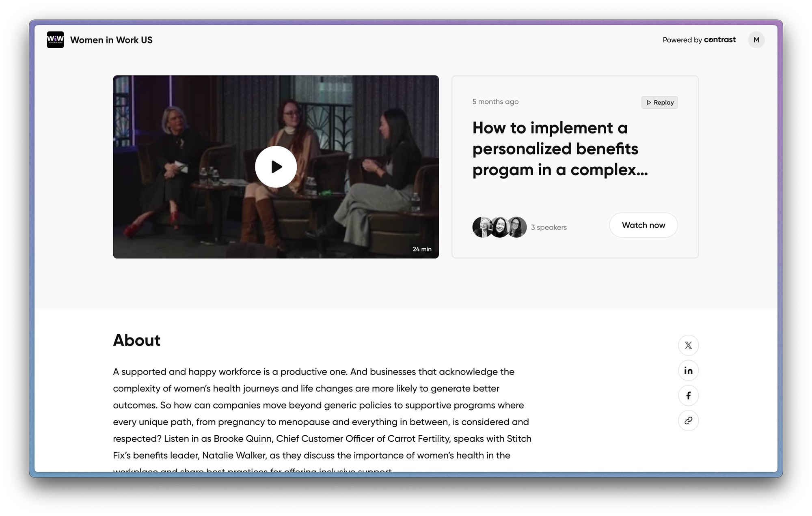Click the Replay button
Viewport: 812px width, 516px height.
coord(660,102)
